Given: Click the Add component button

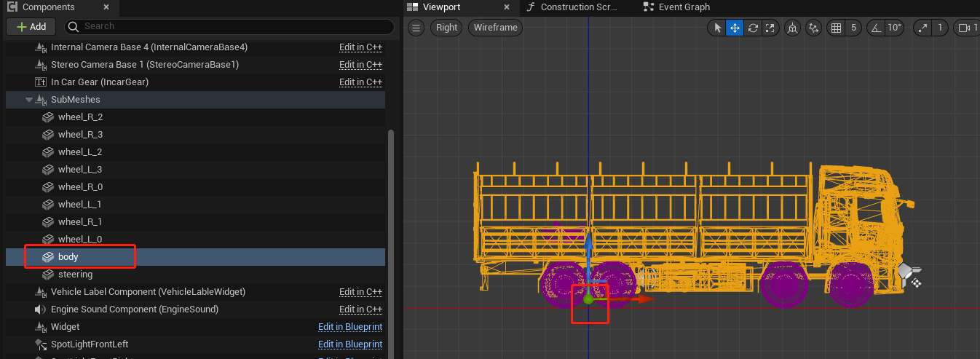Looking at the screenshot, I should click(31, 26).
